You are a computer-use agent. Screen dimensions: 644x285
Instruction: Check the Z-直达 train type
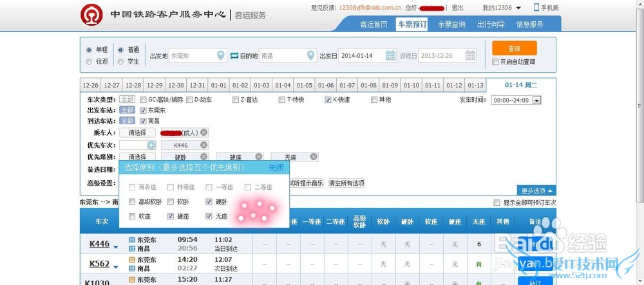[235, 100]
